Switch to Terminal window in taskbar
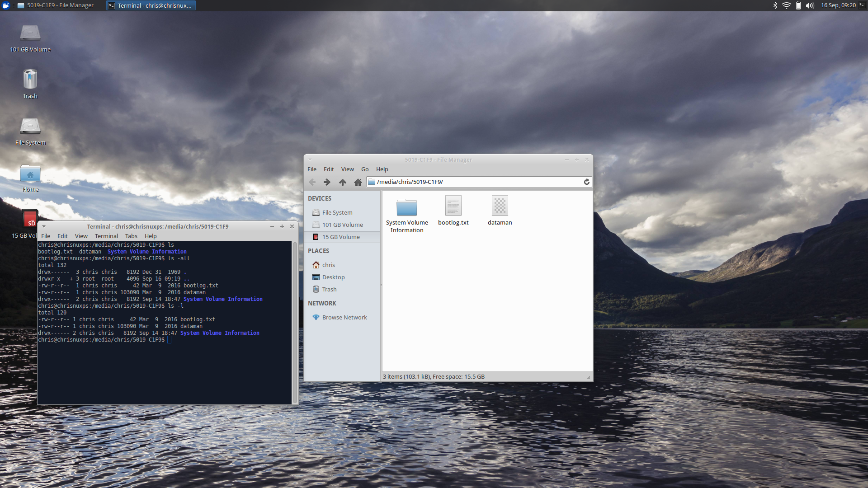Viewport: 868px width, 488px height. click(151, 5)
